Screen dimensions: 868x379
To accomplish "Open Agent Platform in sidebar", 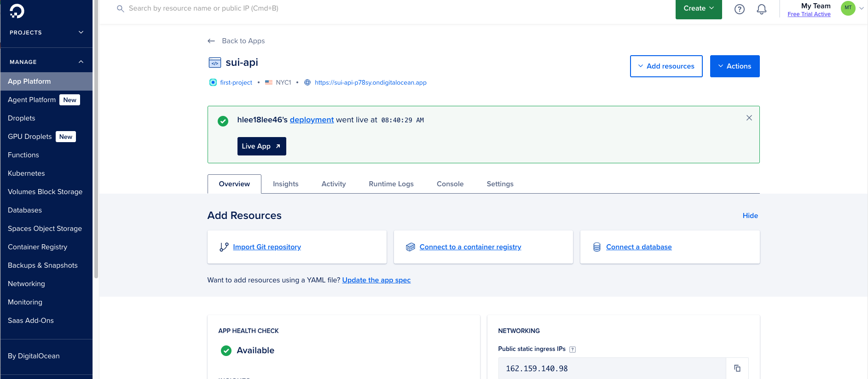I will point(46,100).
